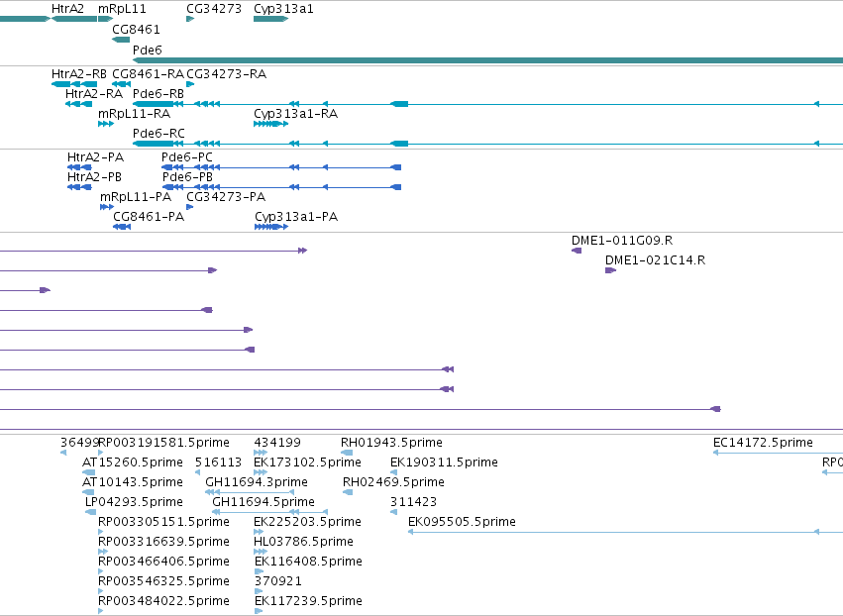Open the DME1-011G09.R feature label
The height and width of the screenshot is (616, 843).
[x=622, y=241]
